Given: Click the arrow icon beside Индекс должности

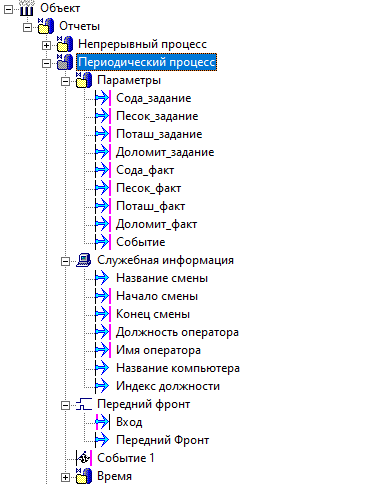Looking at the screenshot, I should point(102,386).
